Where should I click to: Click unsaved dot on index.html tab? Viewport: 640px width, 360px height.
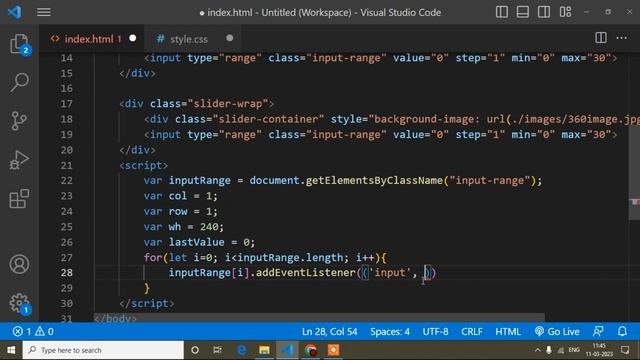pyautogui.click(x=133, y=38)
